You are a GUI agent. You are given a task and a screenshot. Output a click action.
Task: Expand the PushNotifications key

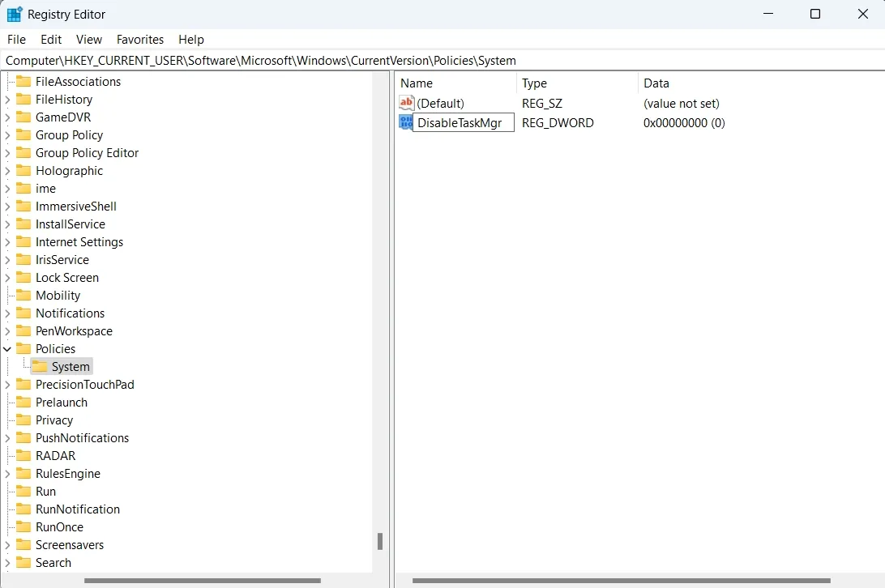point(7,438)
